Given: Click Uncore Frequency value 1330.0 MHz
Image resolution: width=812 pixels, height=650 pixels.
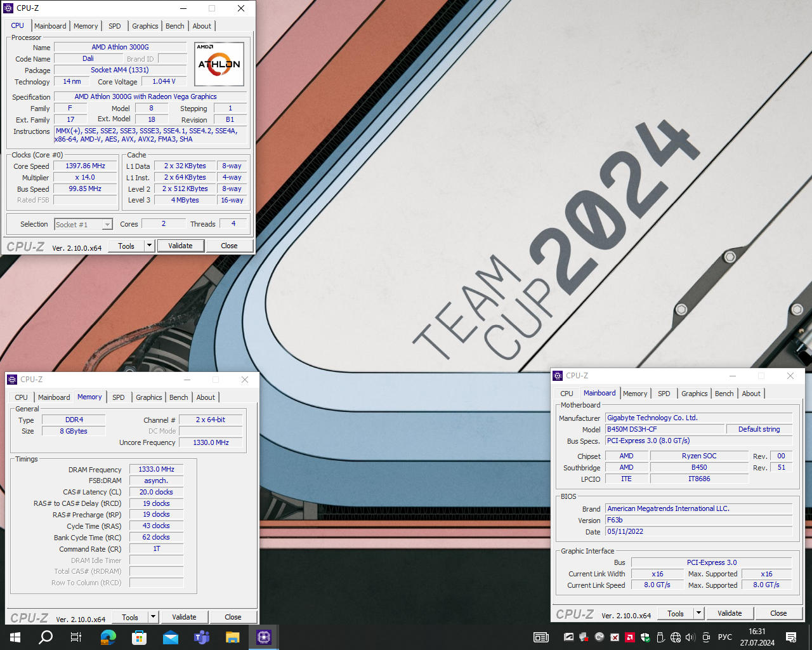Looking at the screenshot, I should pyautogui.click(x=211, y=442).
